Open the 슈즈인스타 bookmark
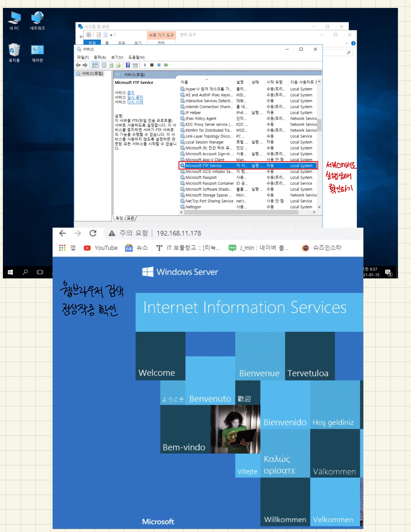This screenshot has height=532, width=411. 321,248
